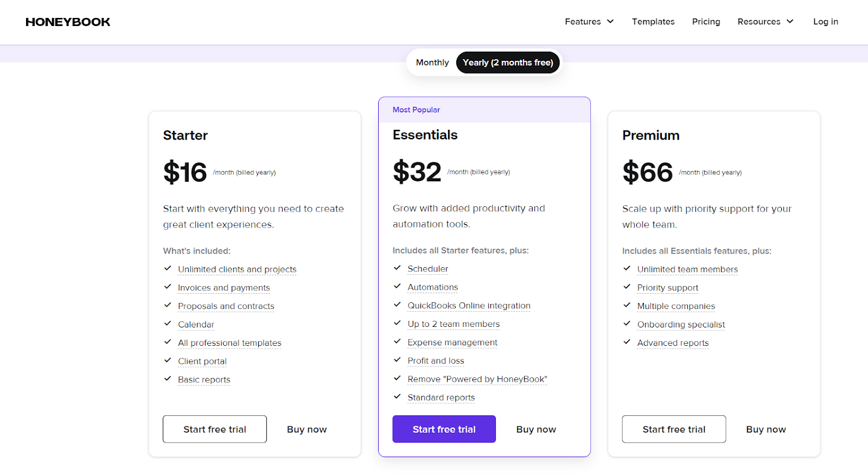Click the Log in link
This screenshot has width=868, height=474.
[825, 22]
